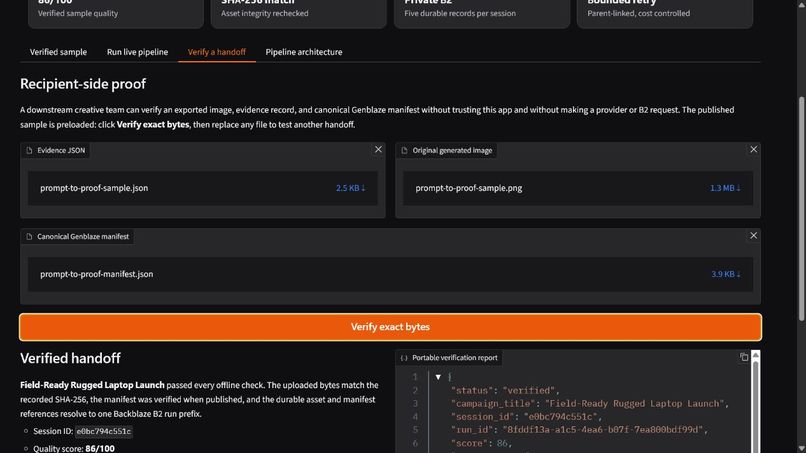Click the Evidence JSON file icon
Screen dimensions: 806x453
click(x=29, y=151)
